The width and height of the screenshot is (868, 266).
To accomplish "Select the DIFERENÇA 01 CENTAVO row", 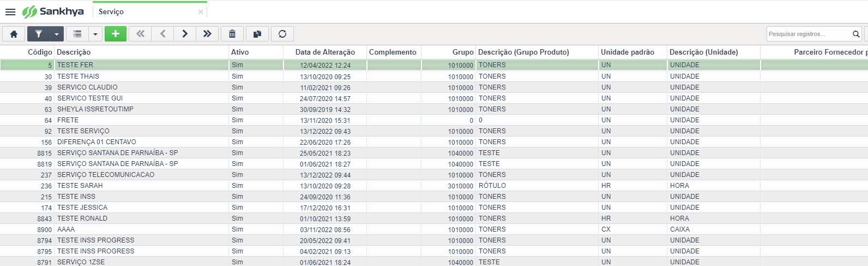I will pos(434,142).
